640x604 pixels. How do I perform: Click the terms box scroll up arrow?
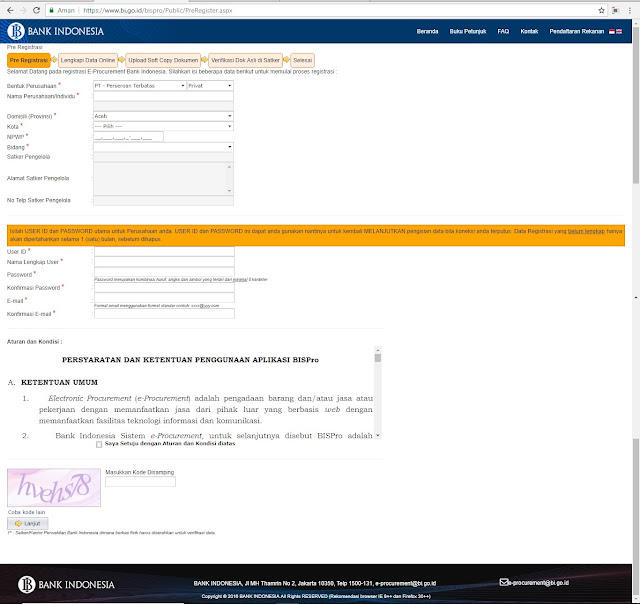click(x=378, y=350)
